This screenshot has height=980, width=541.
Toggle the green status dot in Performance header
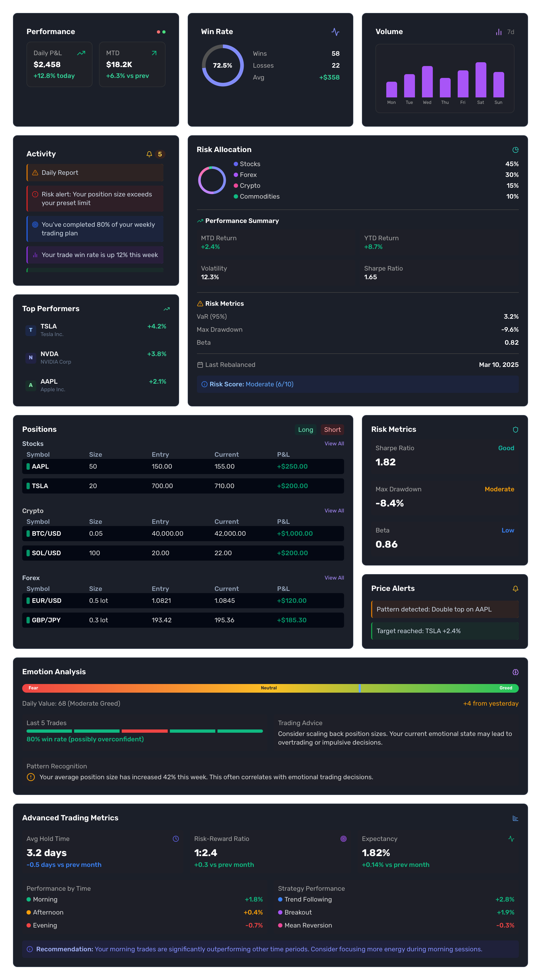point(164,32)
